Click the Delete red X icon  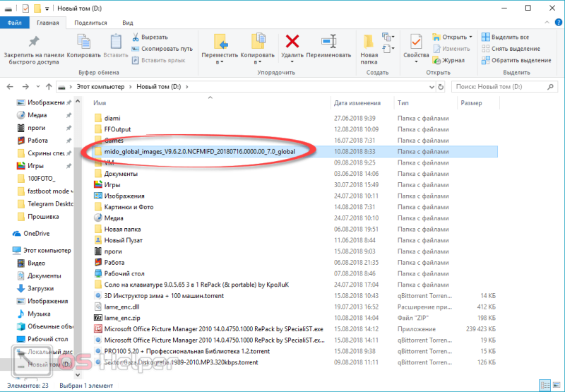tap(292, 41)
